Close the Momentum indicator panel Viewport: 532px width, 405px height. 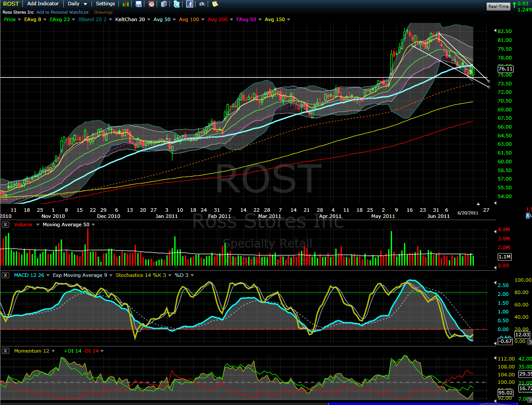(5, 351)
